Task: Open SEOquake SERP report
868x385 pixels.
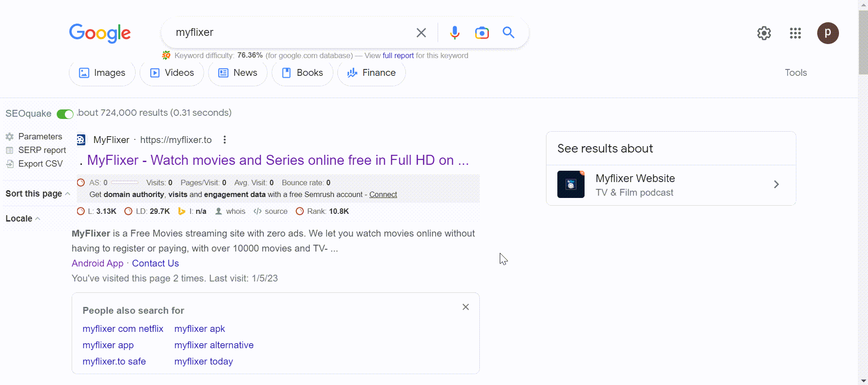Action: coord(36,150)
